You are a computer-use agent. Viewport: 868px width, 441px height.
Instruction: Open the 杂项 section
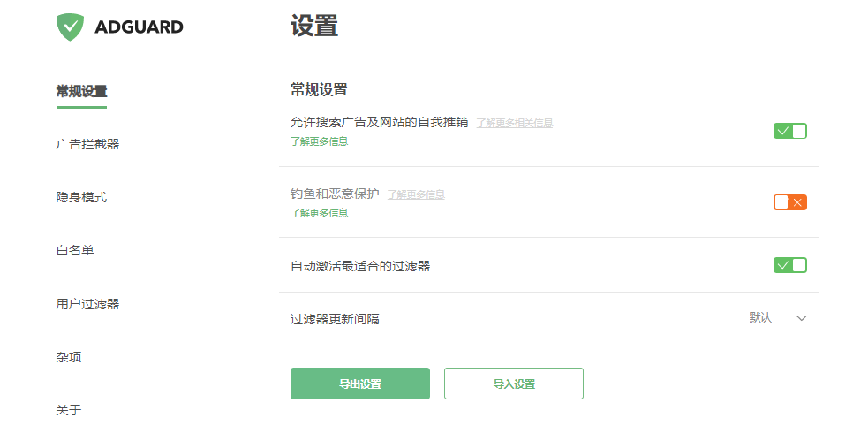point(69,357)
